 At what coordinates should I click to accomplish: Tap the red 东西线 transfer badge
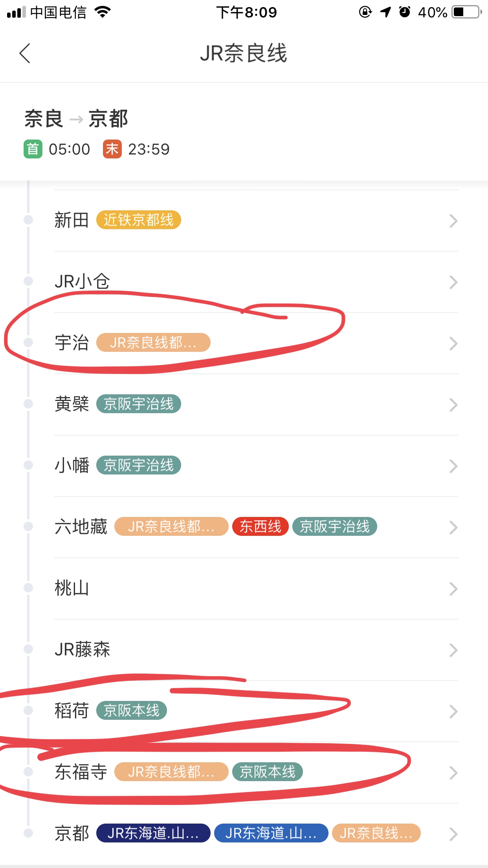pos(260,527)
